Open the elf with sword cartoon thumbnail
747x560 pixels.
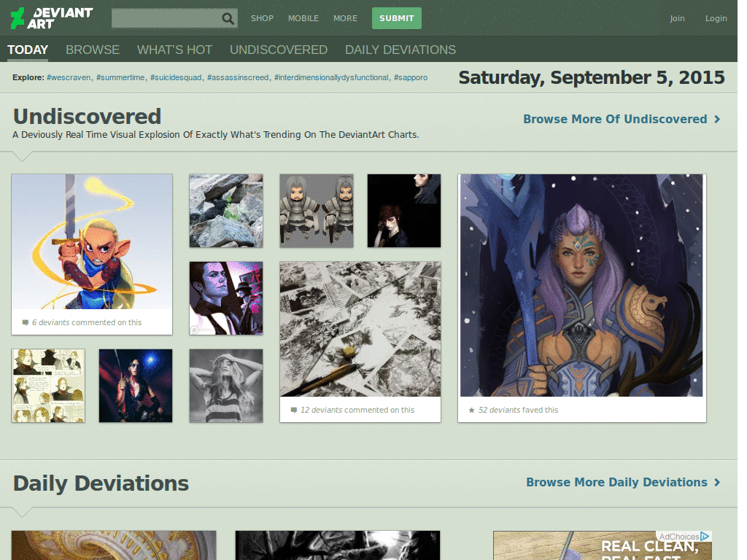coord(92,241)
